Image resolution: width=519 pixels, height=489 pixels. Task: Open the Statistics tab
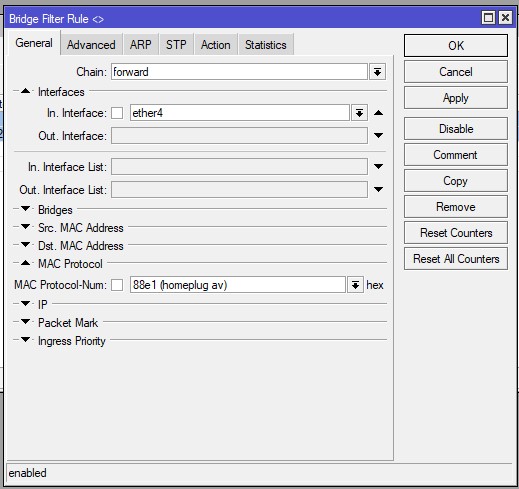[x=266, y=44]
